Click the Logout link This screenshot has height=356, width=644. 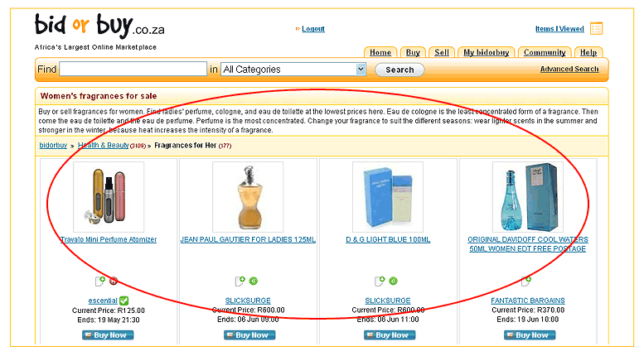click(x=313, y=29)
